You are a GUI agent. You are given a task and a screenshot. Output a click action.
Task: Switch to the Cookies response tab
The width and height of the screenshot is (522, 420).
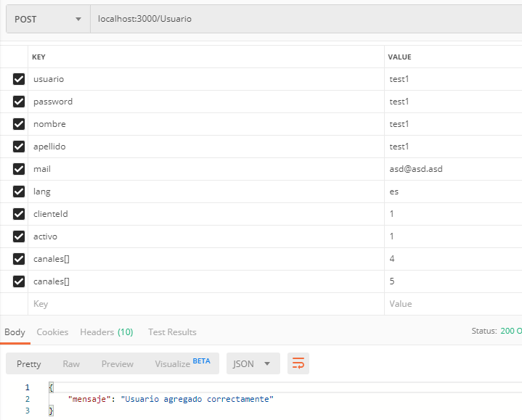pyautogui.click(x=52, y=332)
